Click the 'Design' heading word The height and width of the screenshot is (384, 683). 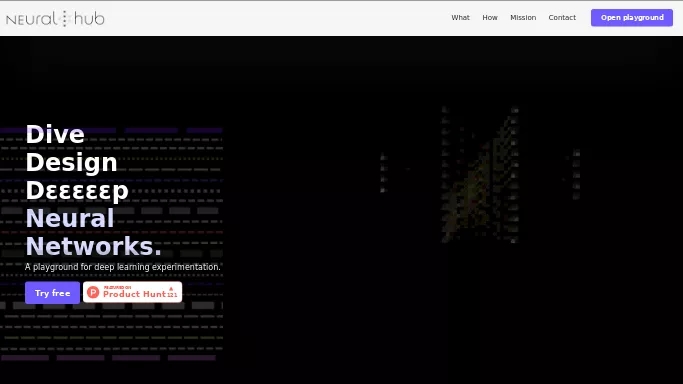71,162
